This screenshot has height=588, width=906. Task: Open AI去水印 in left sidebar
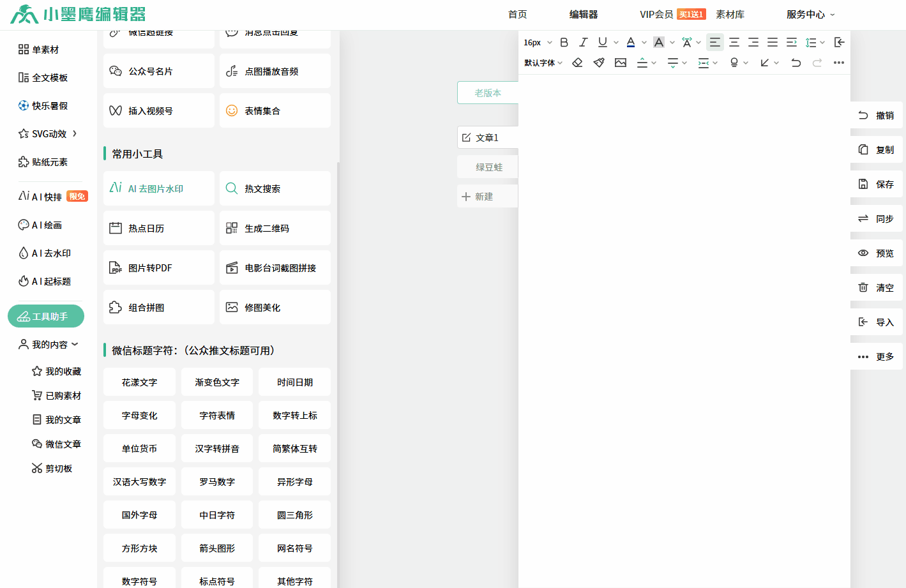[x=44, y=253]
